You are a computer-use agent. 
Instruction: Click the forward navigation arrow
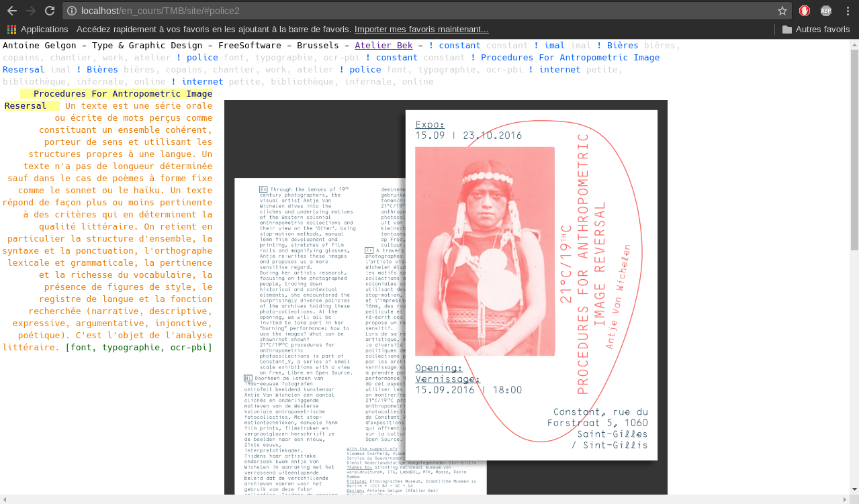(x=31, y=11)
